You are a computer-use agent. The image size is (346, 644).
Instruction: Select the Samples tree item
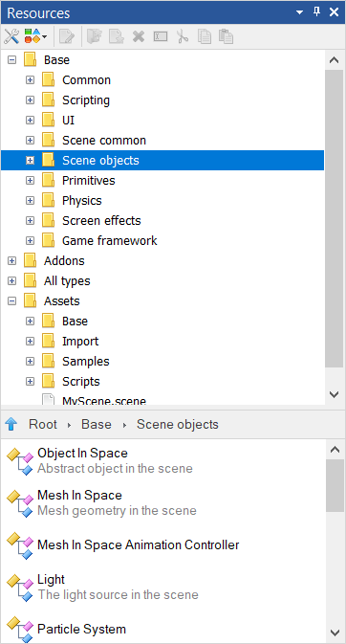86,362
